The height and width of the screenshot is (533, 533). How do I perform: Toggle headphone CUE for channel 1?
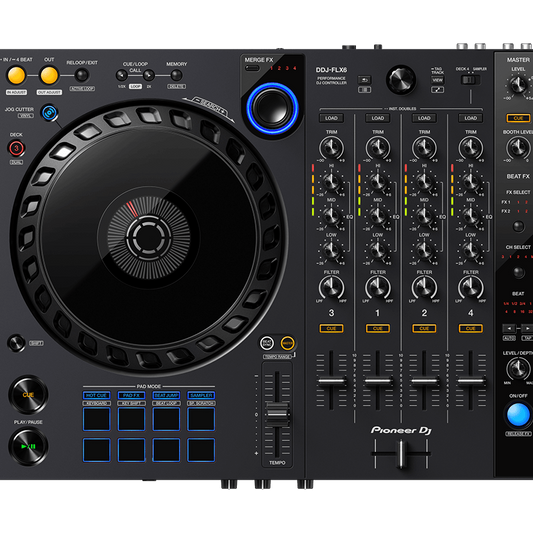[378, 328]
